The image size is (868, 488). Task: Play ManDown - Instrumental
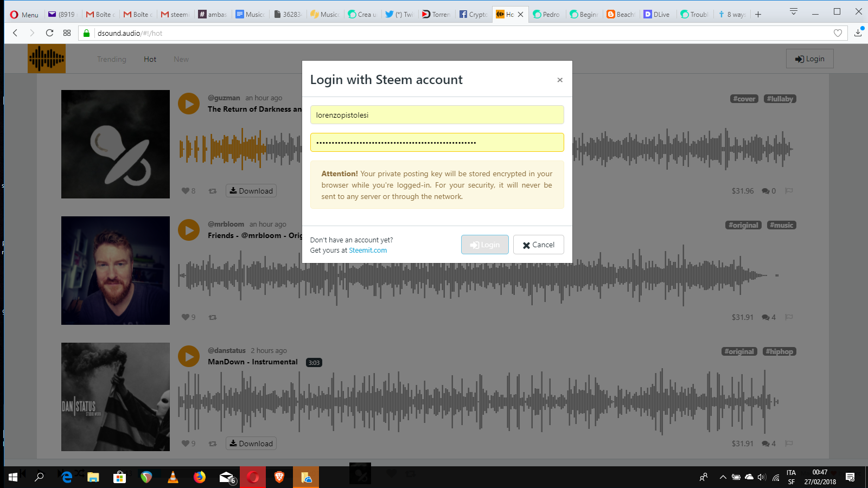pos(188,356)
